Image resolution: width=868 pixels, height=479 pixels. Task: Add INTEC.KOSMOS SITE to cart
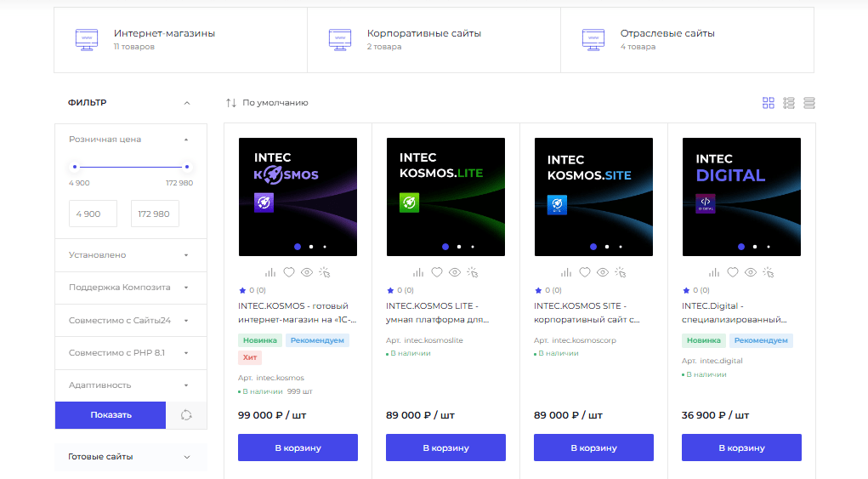pyautogui.click(x=593, y=448)
